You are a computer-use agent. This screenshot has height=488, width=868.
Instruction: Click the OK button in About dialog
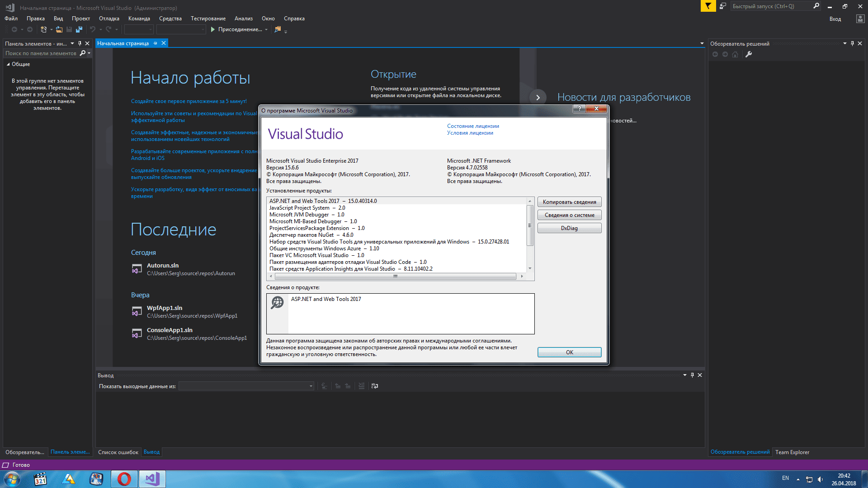[569, 352]
